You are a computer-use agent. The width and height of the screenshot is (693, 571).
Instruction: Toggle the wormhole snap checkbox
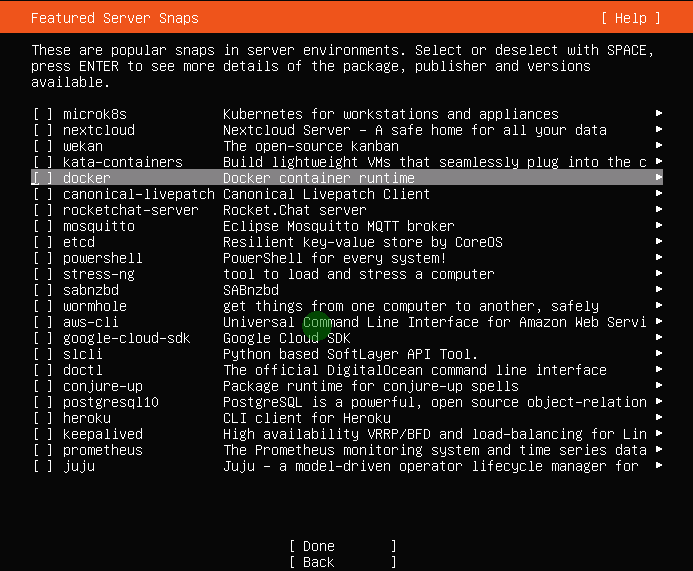43,306
